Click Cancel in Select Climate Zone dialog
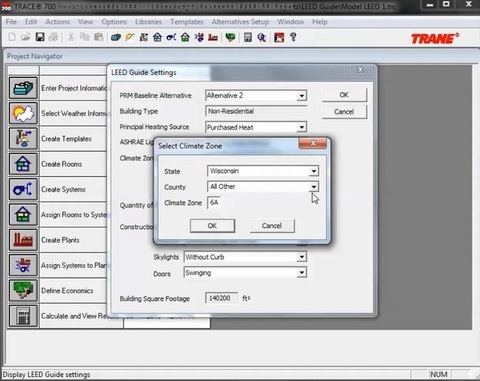The image size is (480, 381). [272, 226]
